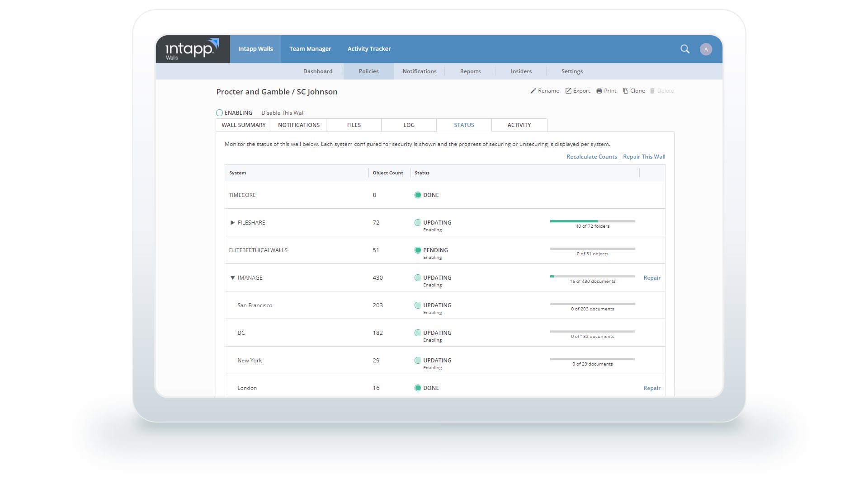Open the search magnifier icon
Image resolution: width=868 pixels, height=488 pixels.
click(x=685, y=49)
